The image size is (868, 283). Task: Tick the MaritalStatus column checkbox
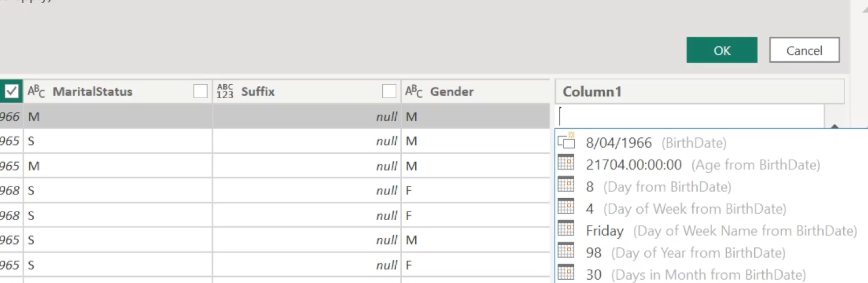[200, 91]
